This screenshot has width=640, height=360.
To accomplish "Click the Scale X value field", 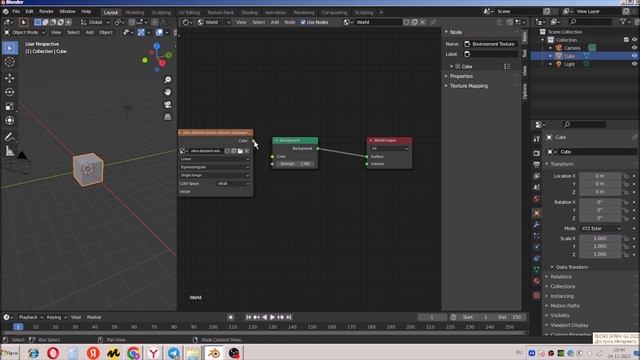I will click(x=600, y=238).
